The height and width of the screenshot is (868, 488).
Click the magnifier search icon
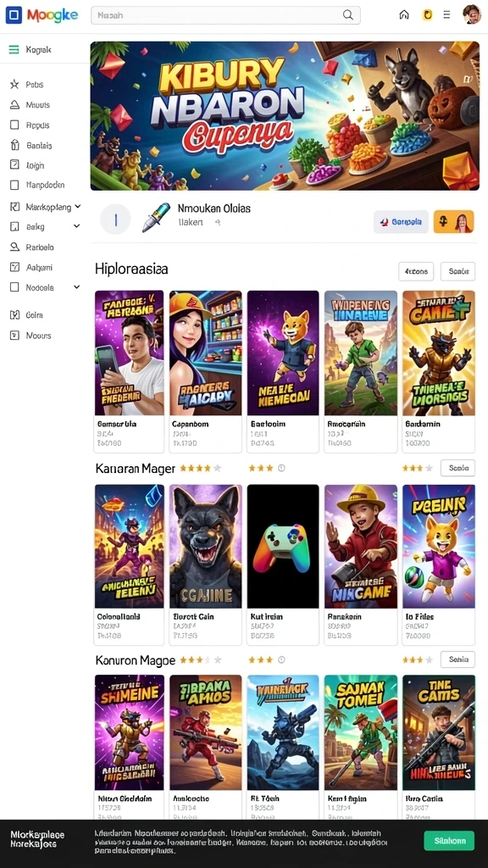click(x=348, y=15)
